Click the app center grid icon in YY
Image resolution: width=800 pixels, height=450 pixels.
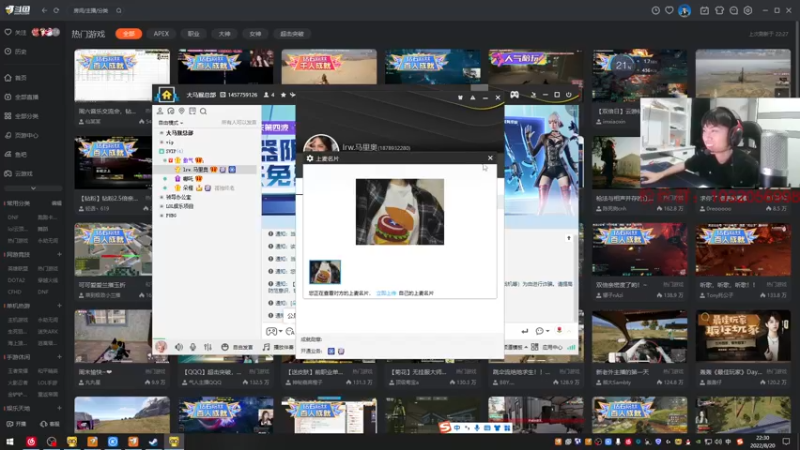click(534, 347)
